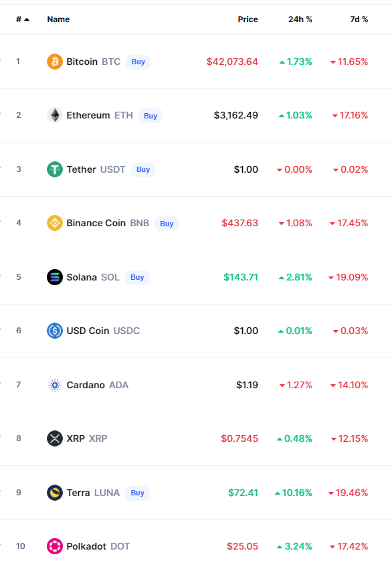Click the Polkadot logo icon
The height and width of the screenshot is (571, 392).
55,546
